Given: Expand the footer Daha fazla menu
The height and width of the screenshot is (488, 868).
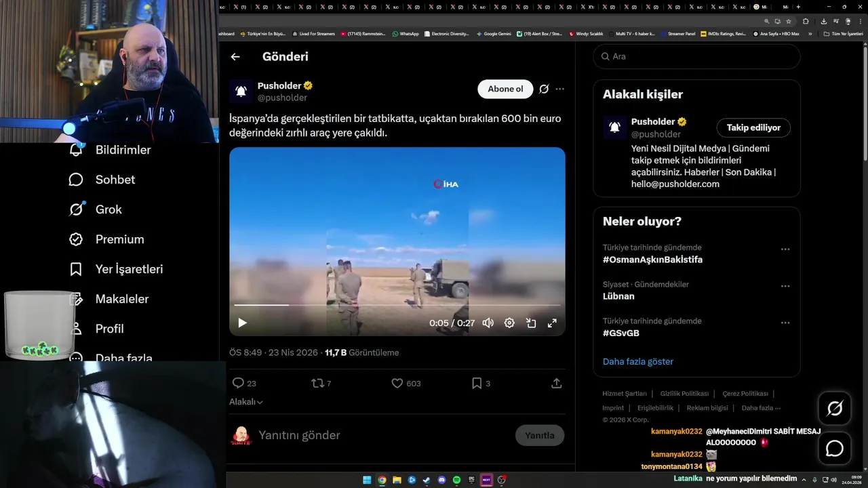Looking at the screenshot, I should 761,408.
